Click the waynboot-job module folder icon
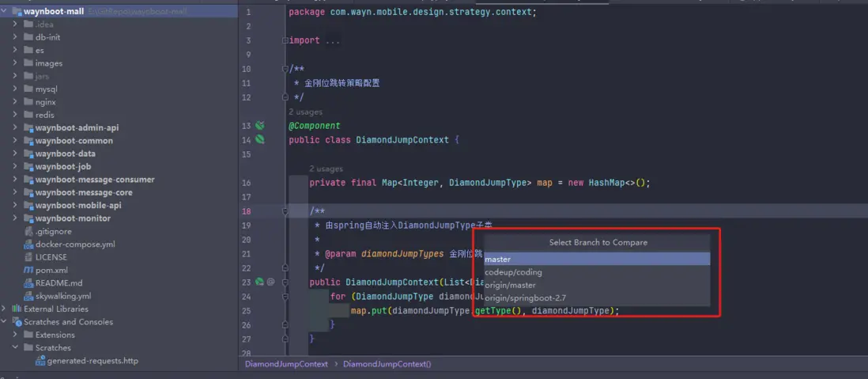 (x=28, y=166)
